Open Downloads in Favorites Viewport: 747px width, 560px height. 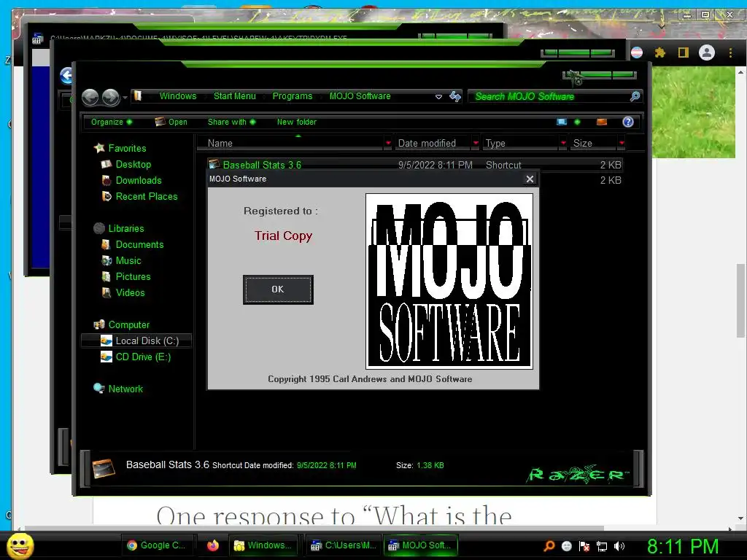point(138,181)
